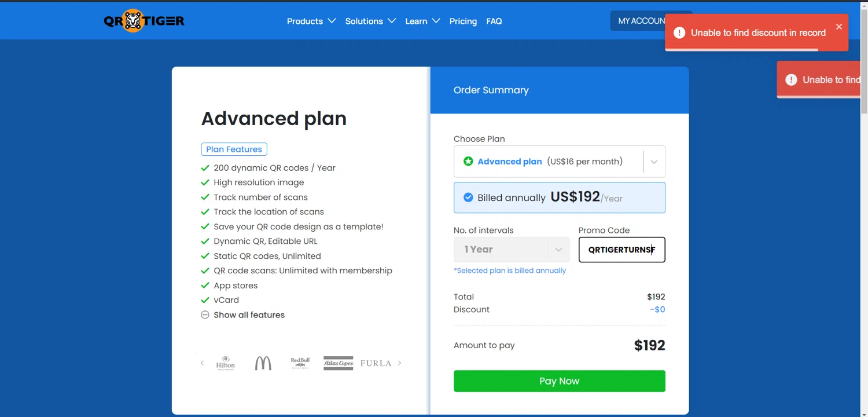Click the Red Bull logo
Viewport: 868px width, 417px height.
300,363
